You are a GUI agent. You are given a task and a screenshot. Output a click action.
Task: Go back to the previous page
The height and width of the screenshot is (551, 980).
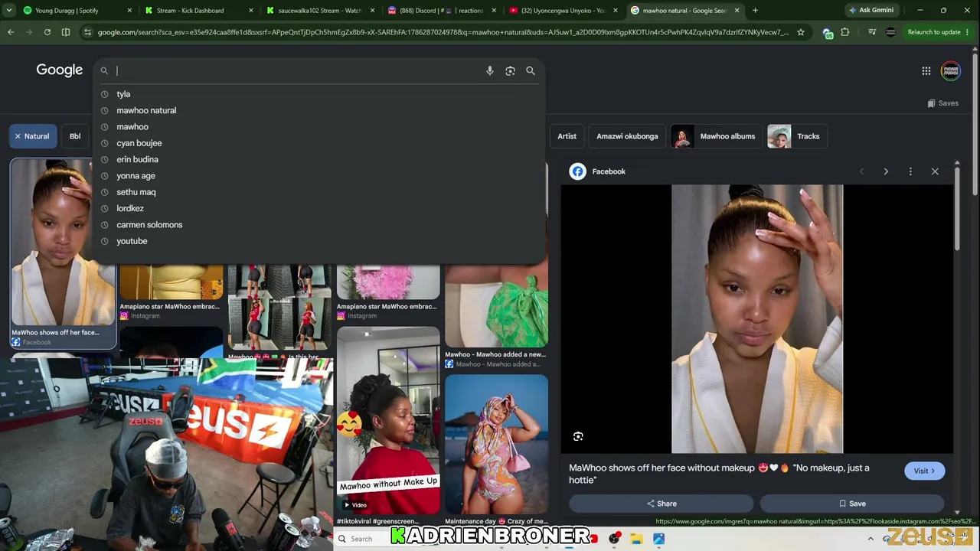11,32
